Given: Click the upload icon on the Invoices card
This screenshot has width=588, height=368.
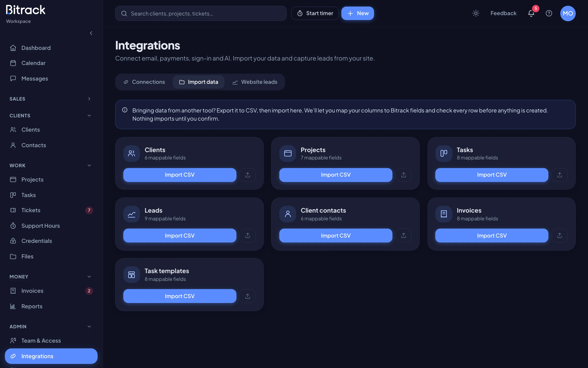Looking at the screenshot, I should click(x=559, y=235).
